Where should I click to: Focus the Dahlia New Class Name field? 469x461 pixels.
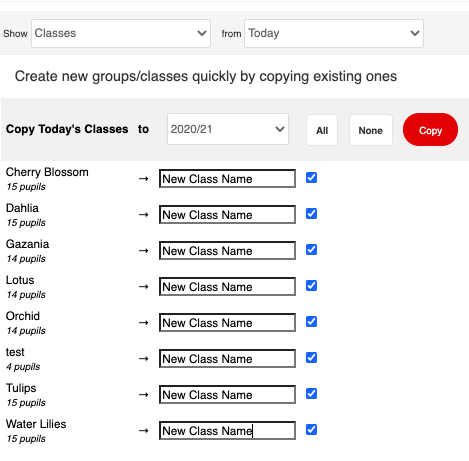pos(227,215)
